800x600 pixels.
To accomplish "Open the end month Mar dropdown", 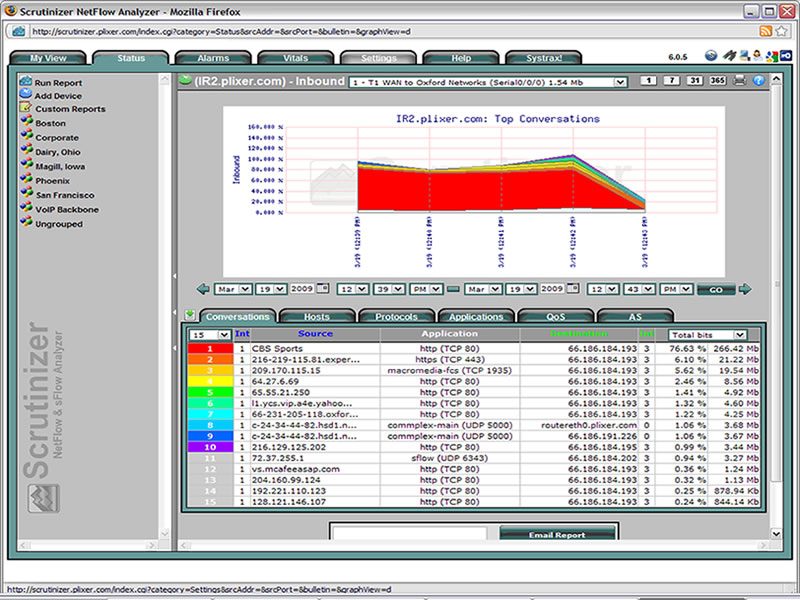I will 483,289.
